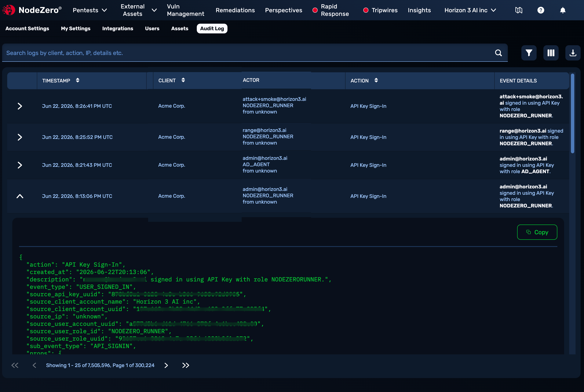Viewport: 584px width, 392px height.
Task: Click actor attack+smoke@horizon3.ai
Action: [x=274, y=99]
